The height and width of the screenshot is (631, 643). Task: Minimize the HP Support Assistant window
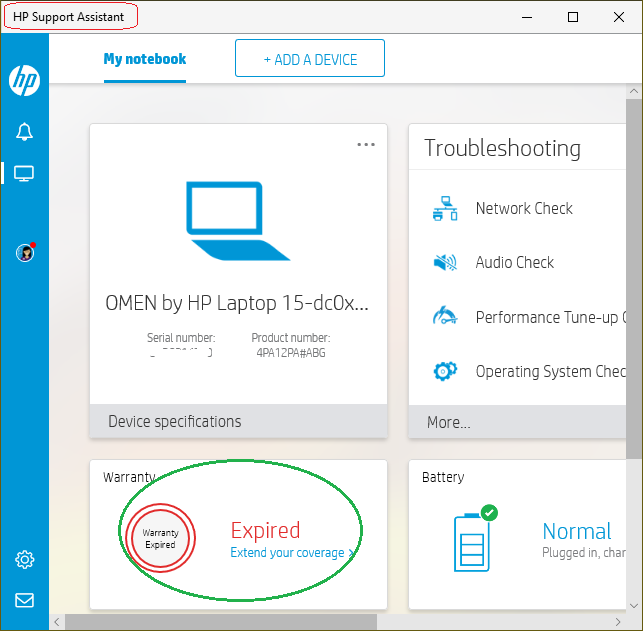(x=527, y=17)
